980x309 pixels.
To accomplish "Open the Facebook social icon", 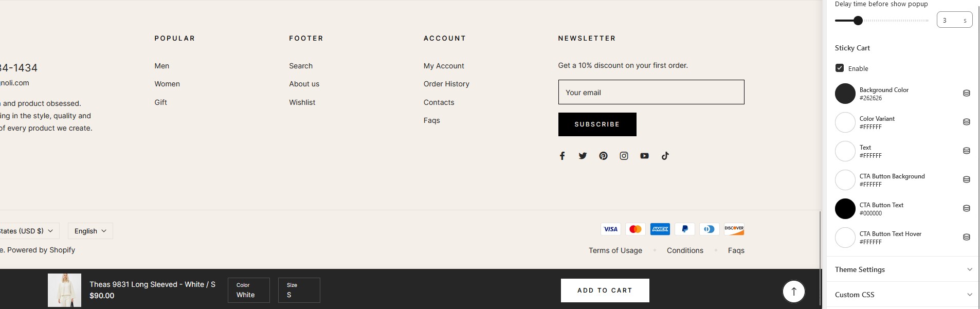I will pos(562,156).
